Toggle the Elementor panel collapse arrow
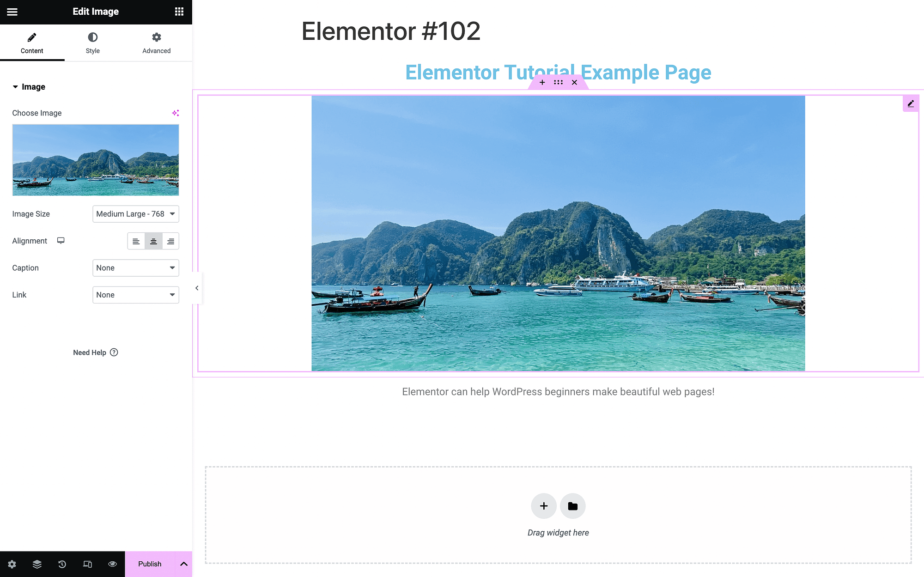The width and height of the screenshot is (924, 577). click(x=197, y=288)
